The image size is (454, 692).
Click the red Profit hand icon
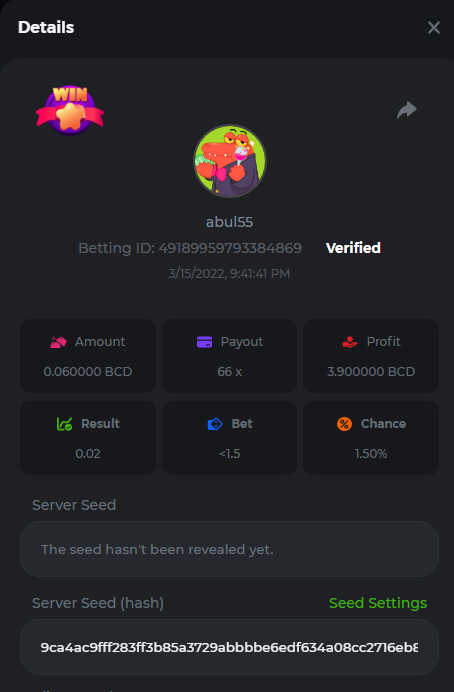pos(350,342)
